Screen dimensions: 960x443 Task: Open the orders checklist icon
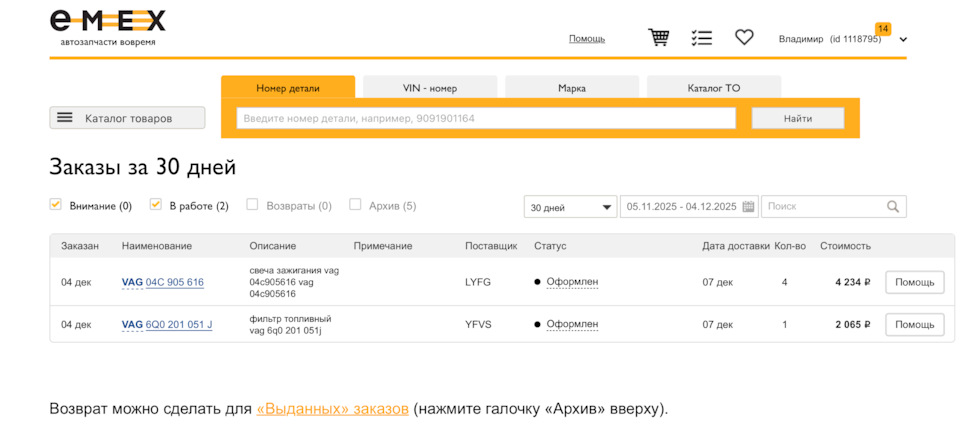click(701, 38)
